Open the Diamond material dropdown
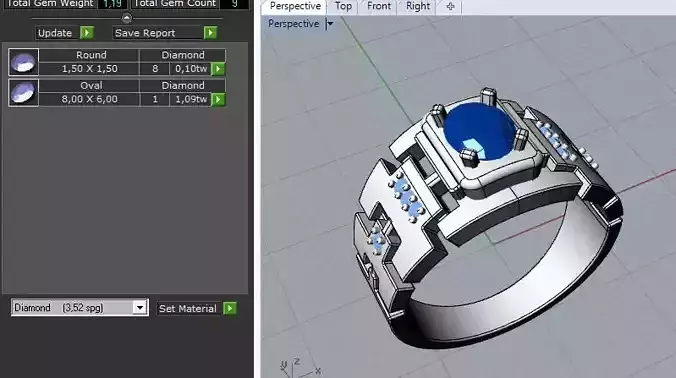676x378 pixels. coord(140,308)
